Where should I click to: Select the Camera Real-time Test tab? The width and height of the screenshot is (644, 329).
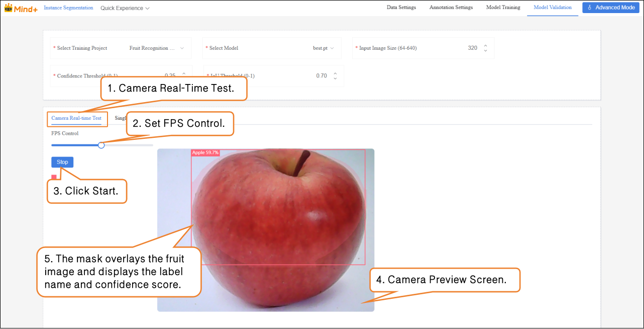pos(76,118)
